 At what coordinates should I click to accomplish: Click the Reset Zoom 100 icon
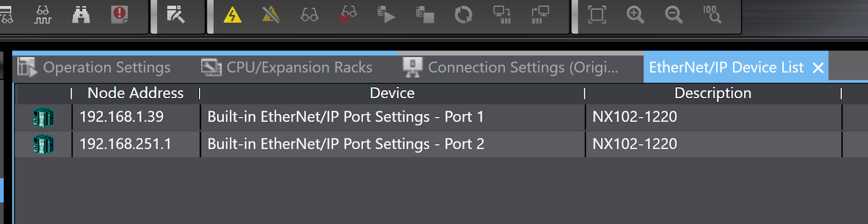pos(712,15)
